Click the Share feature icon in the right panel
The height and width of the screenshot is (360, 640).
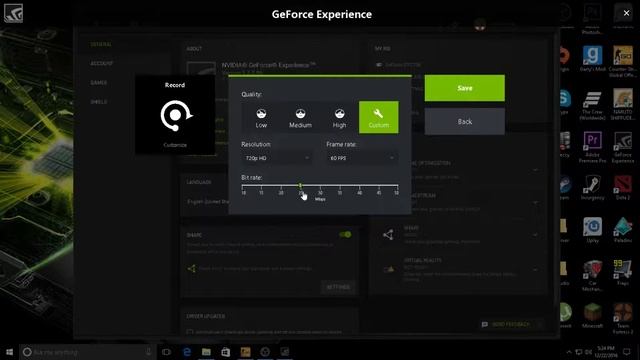point(388,235)
